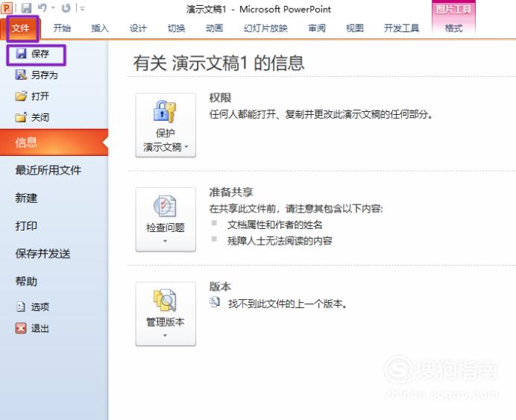Screen dimensions: 516x420
Task: Open 帮助 section
Action: tap(26, 281)
